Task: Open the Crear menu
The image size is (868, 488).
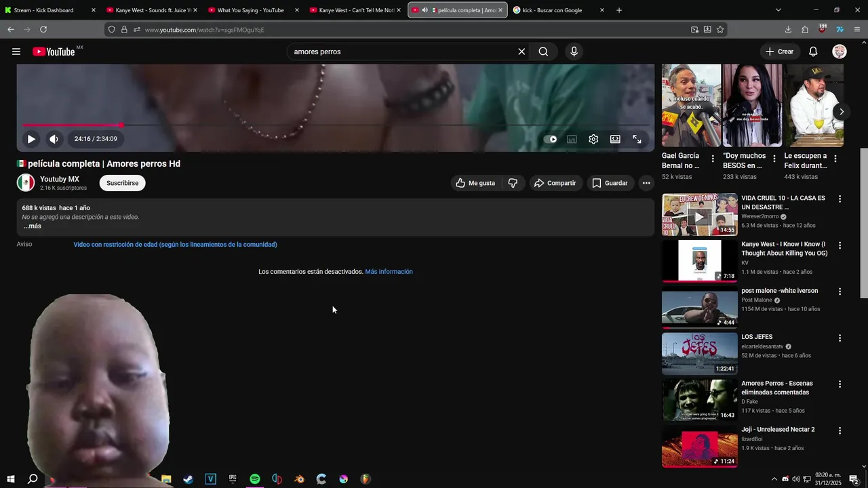Action: point(779,52)
